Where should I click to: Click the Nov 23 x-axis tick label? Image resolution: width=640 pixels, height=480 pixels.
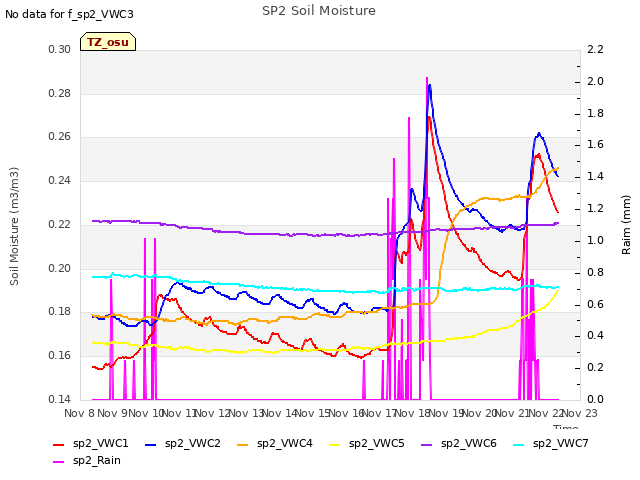click(580, 413)
